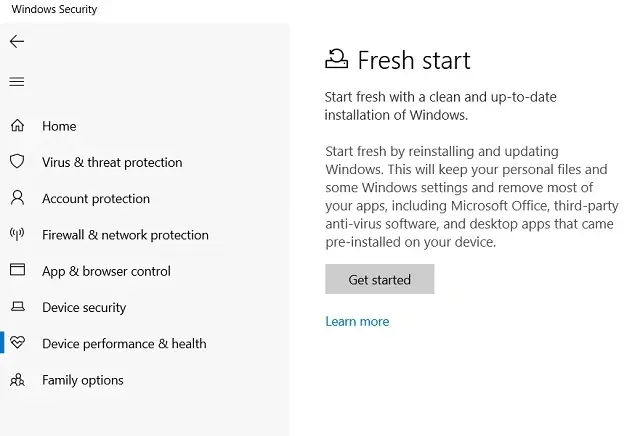
Task: Navigate to Firewall & network protection label
Action: [125, 235]
